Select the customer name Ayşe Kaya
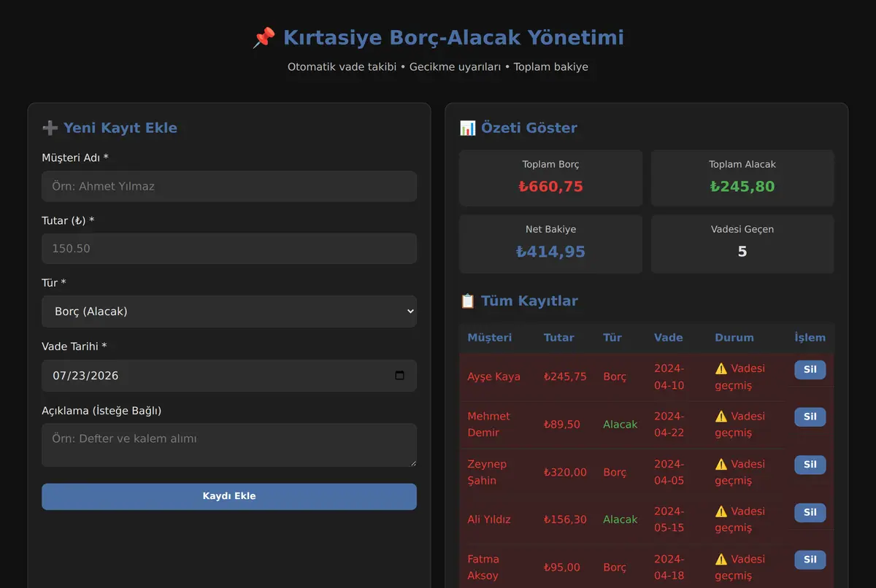The height and width of the screenshot is (588, 876). [x=494, y=377]
